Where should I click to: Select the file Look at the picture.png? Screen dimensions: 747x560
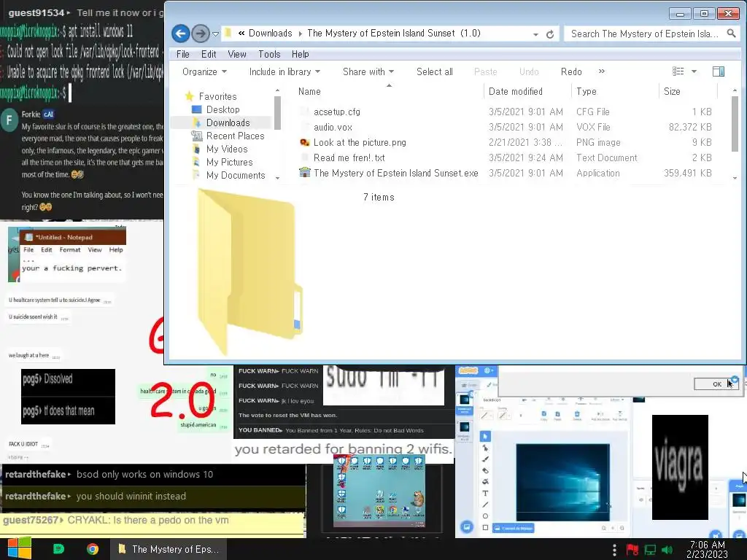tap(360, 142)
